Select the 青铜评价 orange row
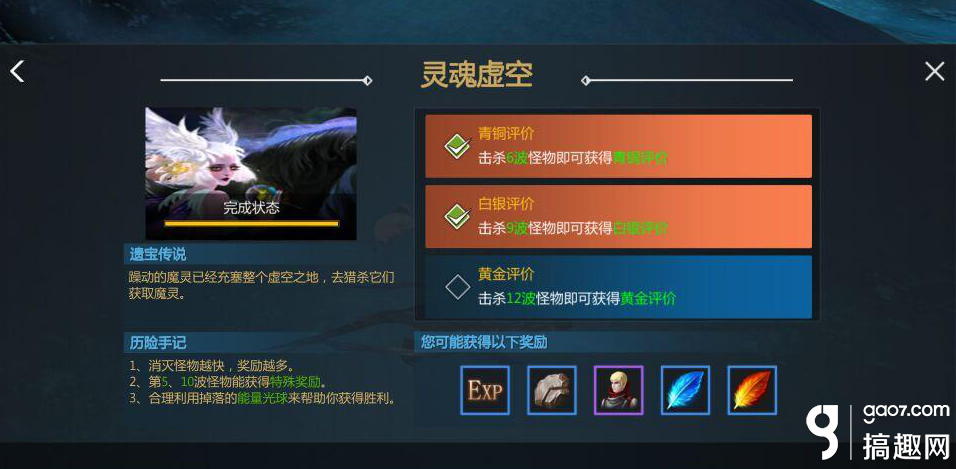This screenshot has height=469, width=956. click(618, 146)
